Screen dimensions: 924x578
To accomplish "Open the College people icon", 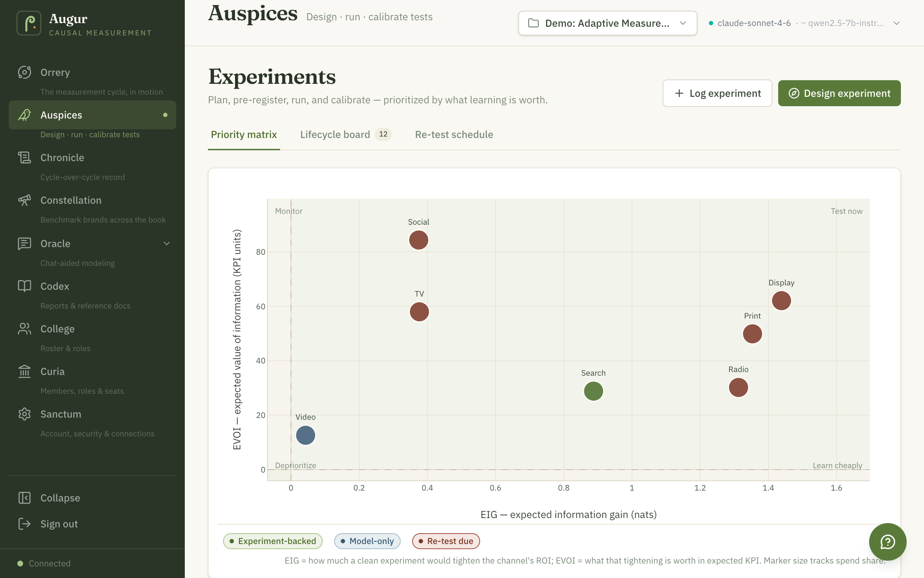I will (x=25, y=329).
